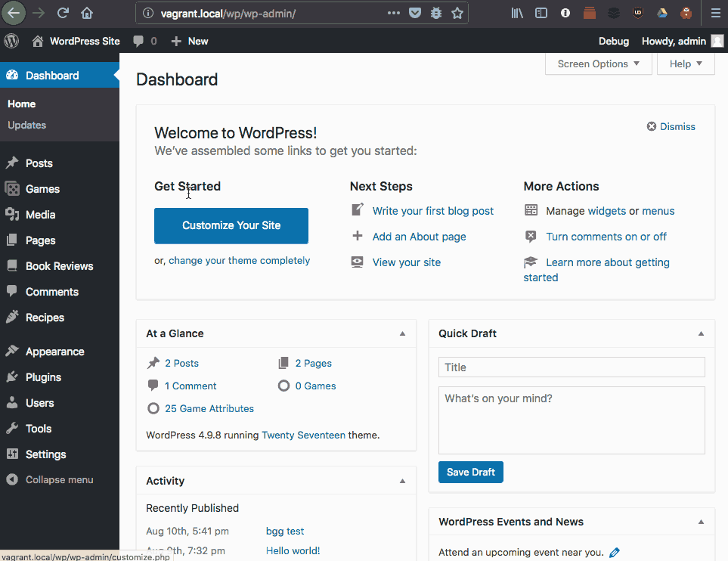Collapse the At a Glance panel
The image size is (728, 561).
(402, 333)
